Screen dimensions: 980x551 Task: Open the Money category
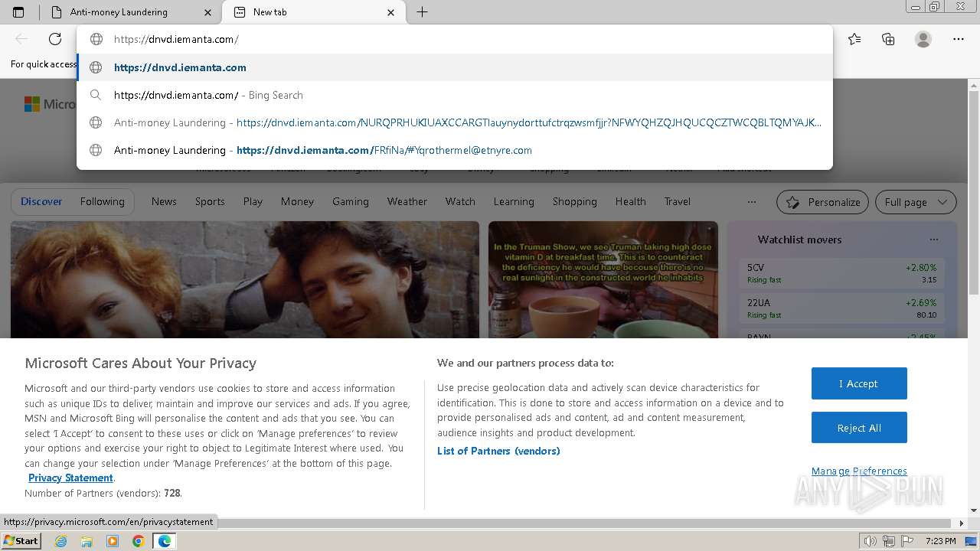click(x=297, y=202)
